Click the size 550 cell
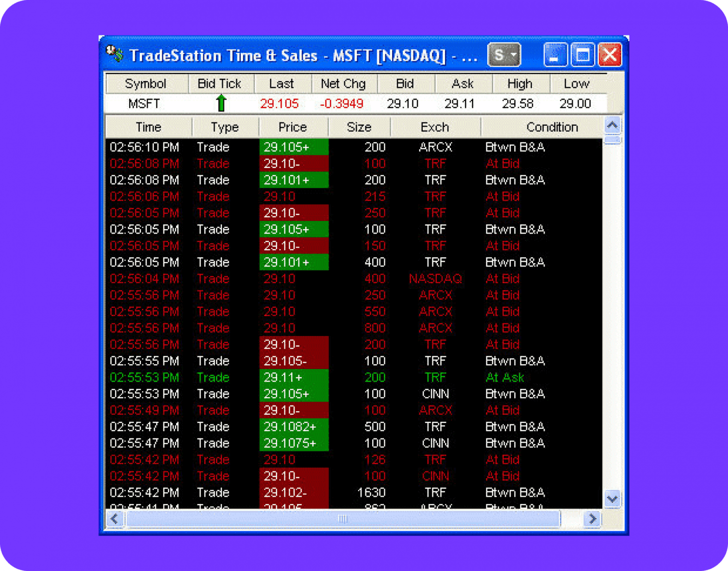 pyautogui.click(x=375, y=312)
